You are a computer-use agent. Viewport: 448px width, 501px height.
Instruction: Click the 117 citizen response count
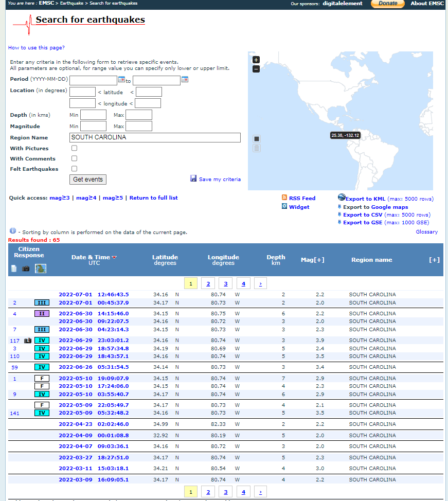pyautogui.click(x=15, y=341)
